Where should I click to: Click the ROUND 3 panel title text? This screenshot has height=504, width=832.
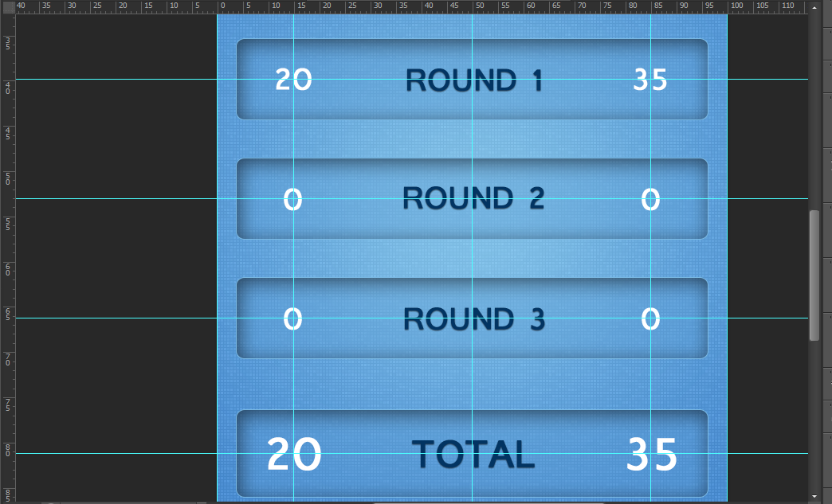[x=474, y=318]
